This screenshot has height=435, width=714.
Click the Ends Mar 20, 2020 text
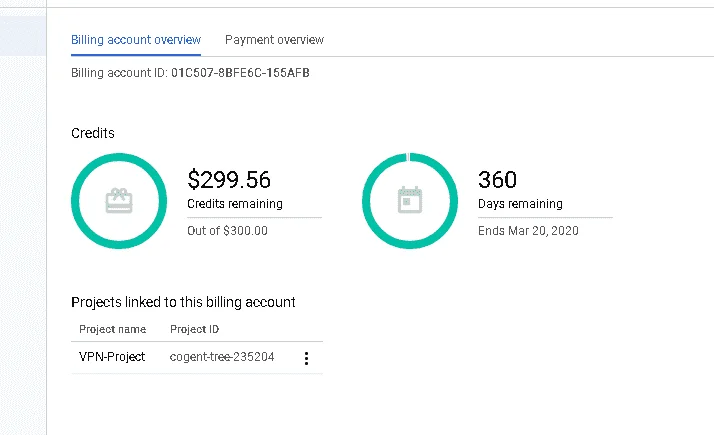[528, 230]
